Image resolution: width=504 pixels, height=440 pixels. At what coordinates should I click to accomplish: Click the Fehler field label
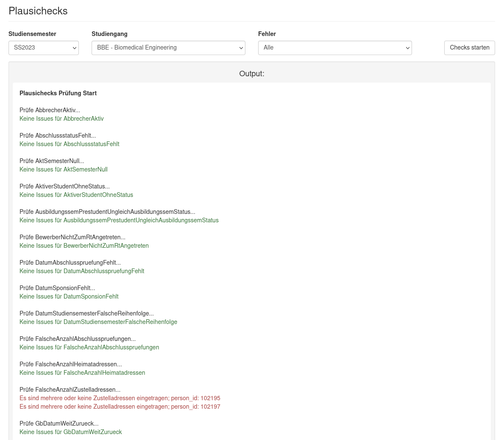pyautogui.click(x=267, y=34)
